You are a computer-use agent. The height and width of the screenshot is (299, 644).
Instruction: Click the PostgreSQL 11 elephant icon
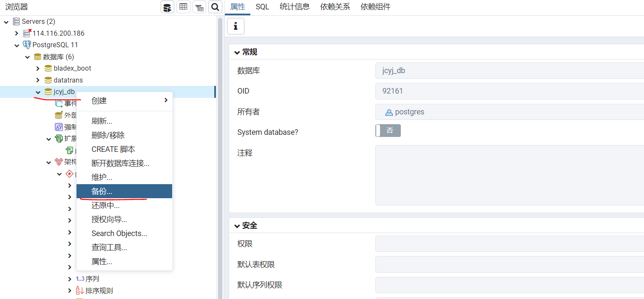pyautogui.click(x=27, y=45)
